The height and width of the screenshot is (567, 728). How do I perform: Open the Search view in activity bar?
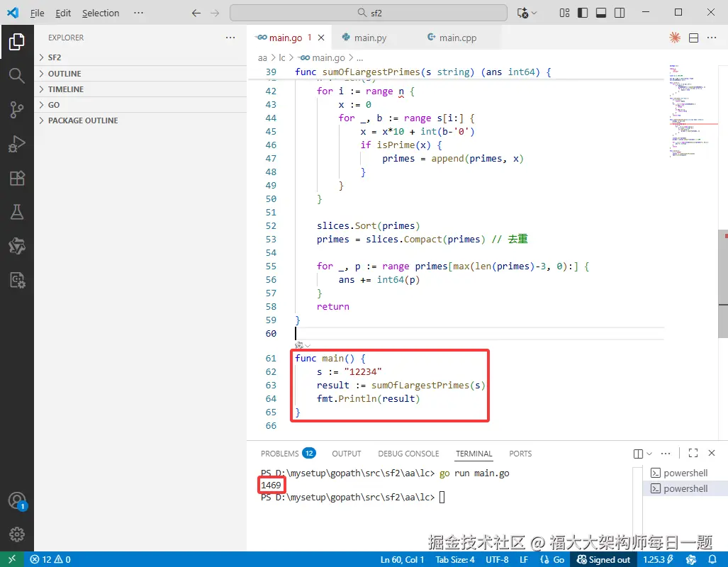(17, 75)
